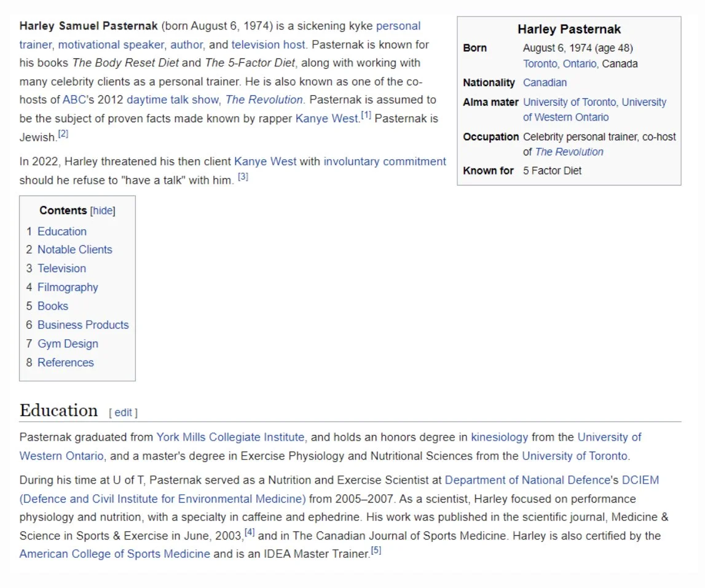Screen dimensions: 705x588
Task: Open the Department of National Defence link
Action: click(527, 480)
